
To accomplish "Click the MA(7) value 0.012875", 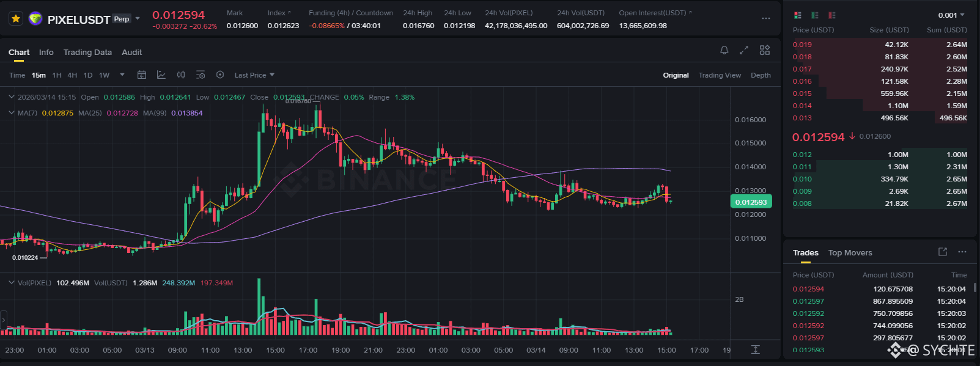I will (57, 113).
